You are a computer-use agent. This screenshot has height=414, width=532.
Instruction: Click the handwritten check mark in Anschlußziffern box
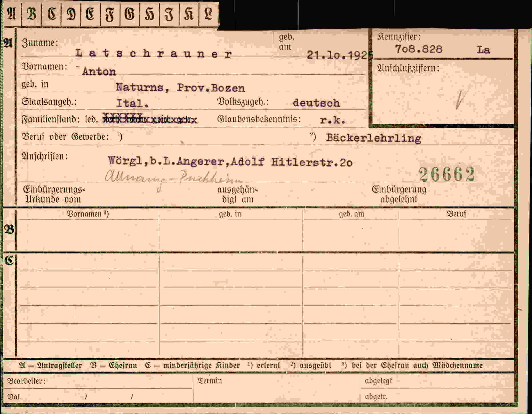tap(460, 100)
